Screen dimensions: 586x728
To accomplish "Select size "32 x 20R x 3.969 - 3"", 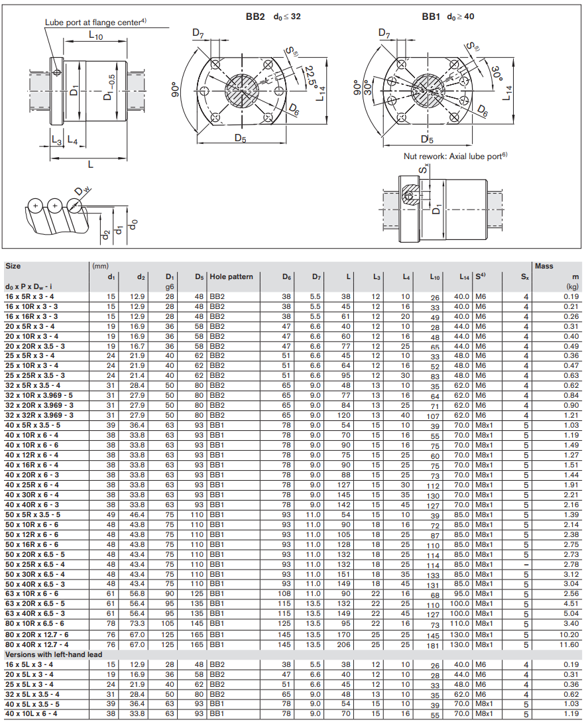I will point(39,405).
